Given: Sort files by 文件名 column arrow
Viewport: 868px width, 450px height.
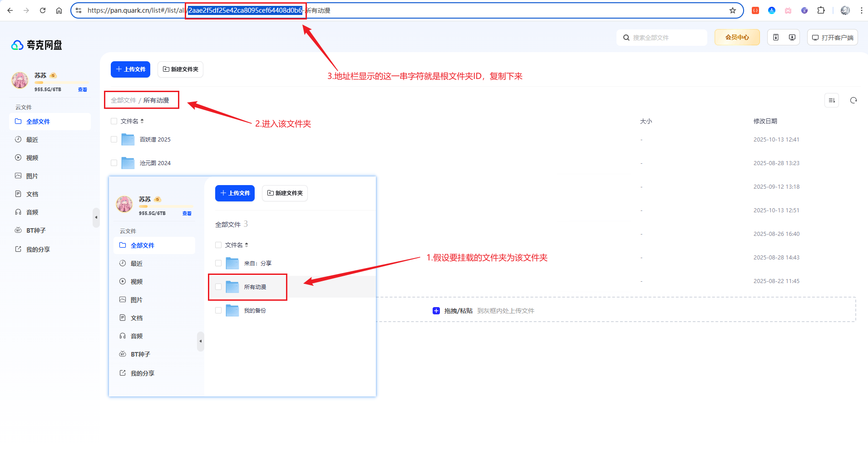Looking at the screenshot, I should (x=142, y=121).
